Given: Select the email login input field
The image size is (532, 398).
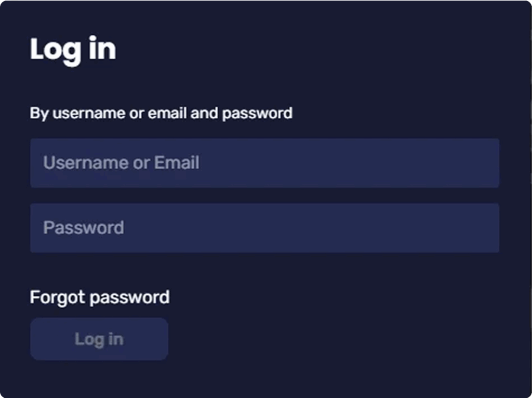Looking at the screenshot, I should pyautogui.click(x=264, y=163).
